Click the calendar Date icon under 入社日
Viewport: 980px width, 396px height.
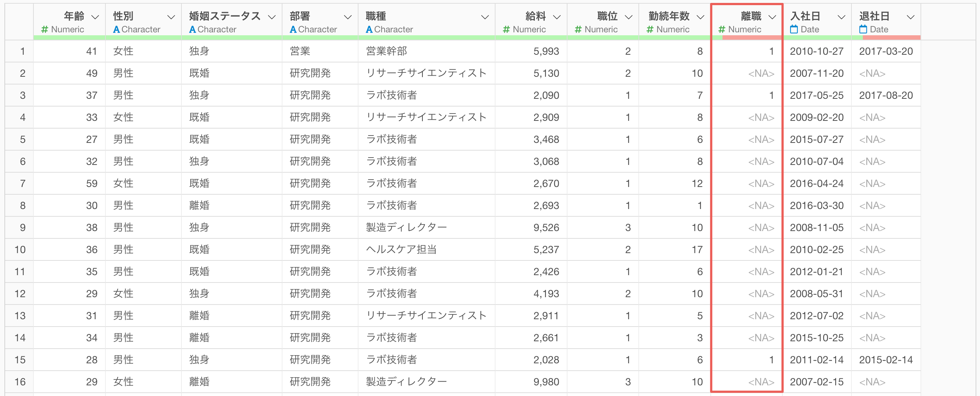(793, 29)
